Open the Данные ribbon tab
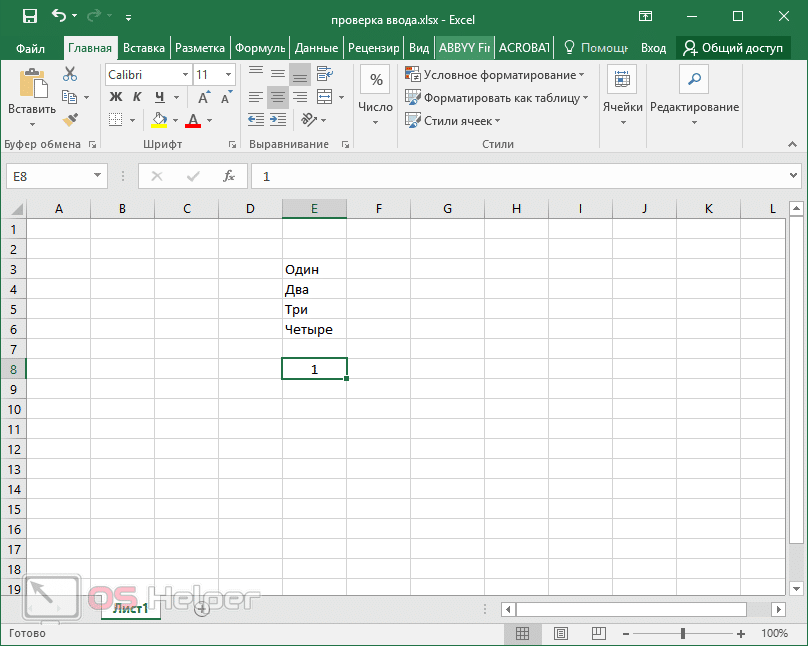 coord(316,47)
